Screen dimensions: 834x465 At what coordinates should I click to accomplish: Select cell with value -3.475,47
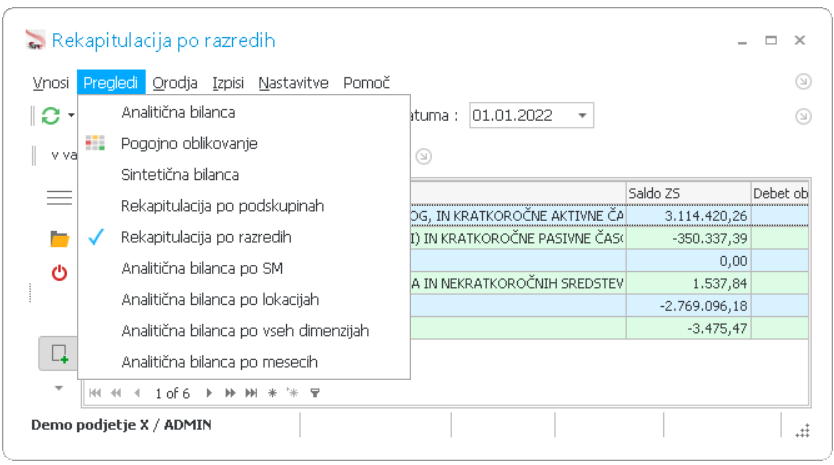click(688, 328)
